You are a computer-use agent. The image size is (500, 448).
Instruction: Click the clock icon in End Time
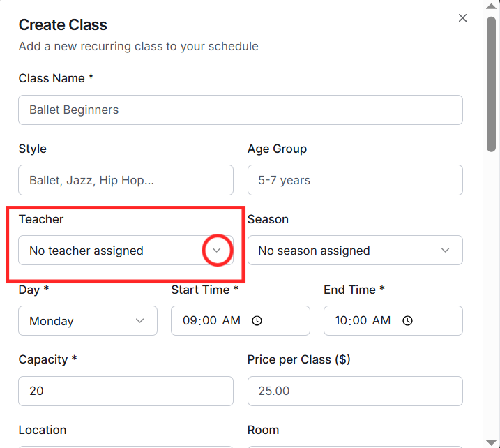tap(408, 321)
